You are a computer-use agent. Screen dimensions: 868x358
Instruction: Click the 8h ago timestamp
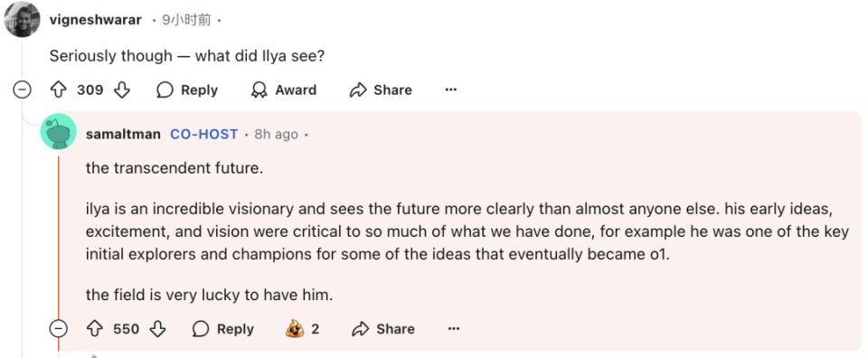pos(277,134)
